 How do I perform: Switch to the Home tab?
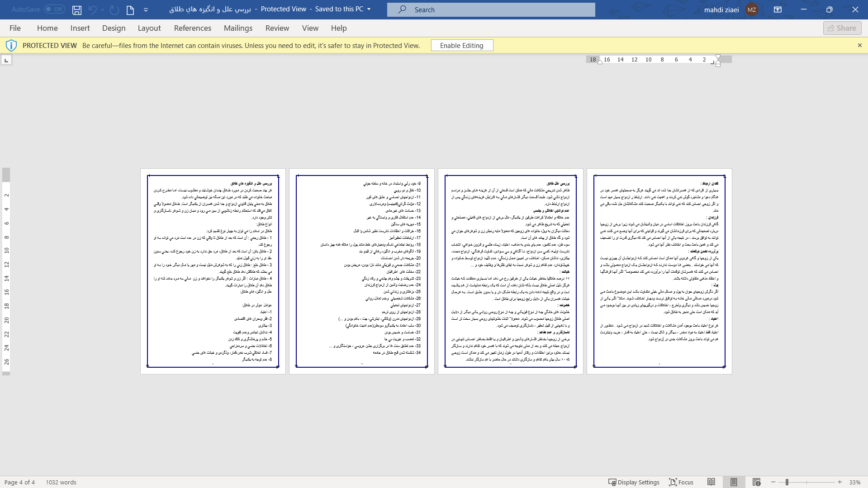47,28
